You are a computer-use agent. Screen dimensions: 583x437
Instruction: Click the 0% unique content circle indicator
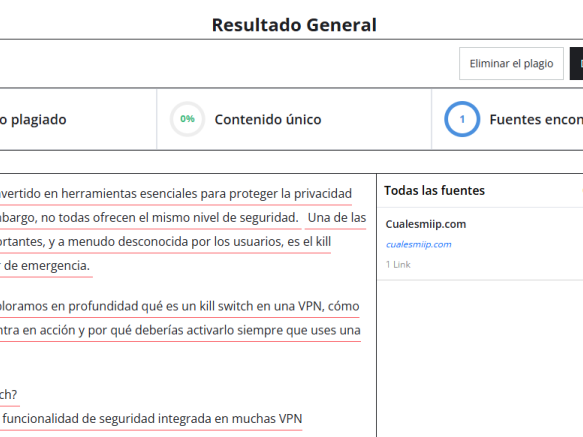[x=187, y=119]
